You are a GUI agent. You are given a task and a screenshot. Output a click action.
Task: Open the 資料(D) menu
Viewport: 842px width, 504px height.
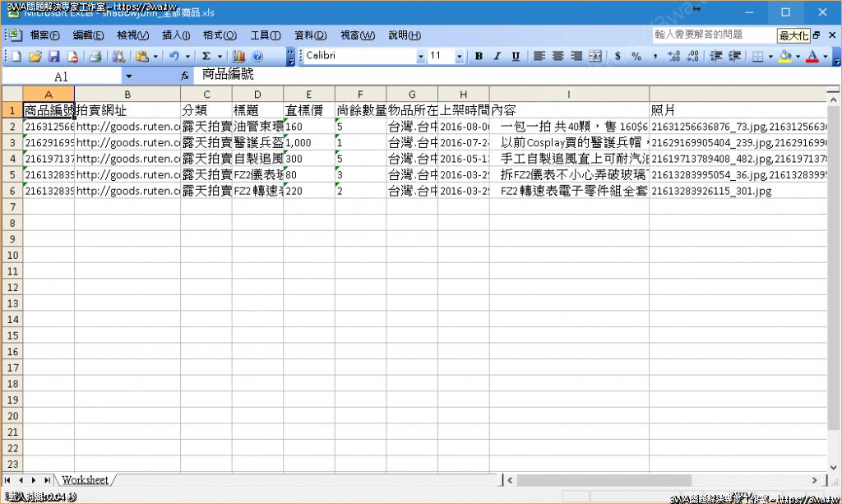pos(310,35)
